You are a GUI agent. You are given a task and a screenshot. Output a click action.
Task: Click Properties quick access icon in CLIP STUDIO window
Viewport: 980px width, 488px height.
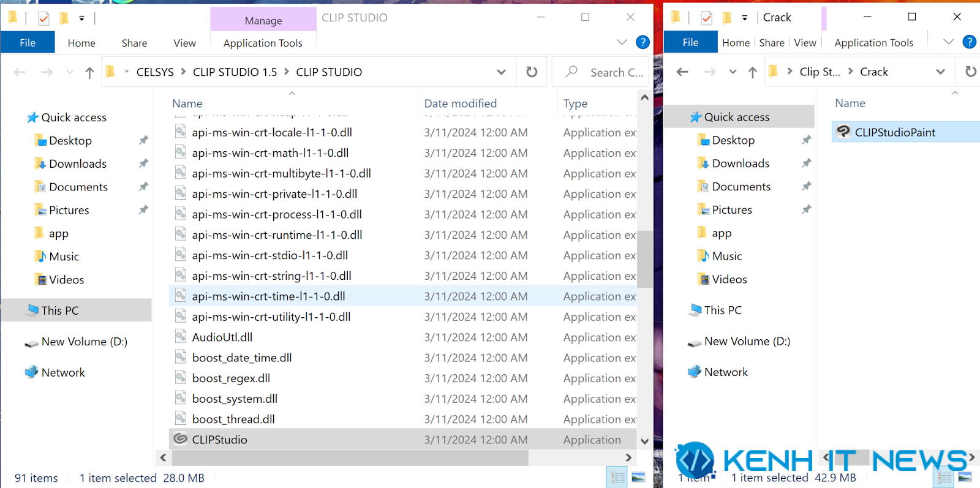pos(43,18)
